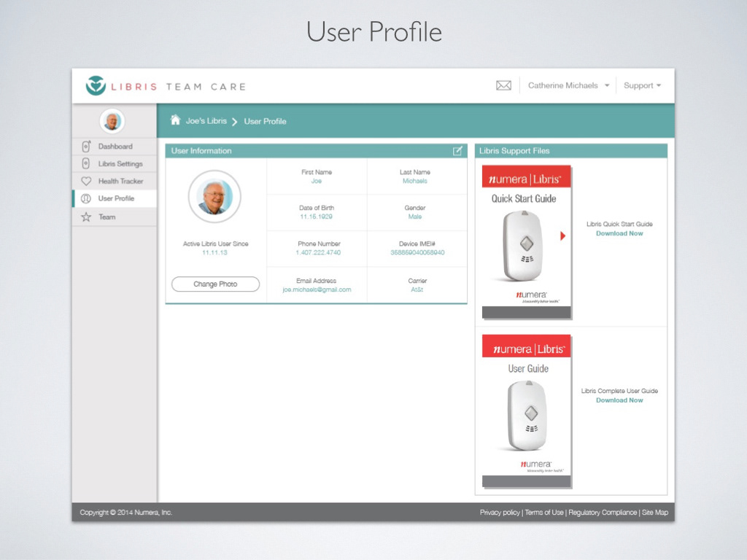Click the edit icon in User Information
Image resolution: width=747 pixels, height=560 pixels.
(x=457, y=151)
